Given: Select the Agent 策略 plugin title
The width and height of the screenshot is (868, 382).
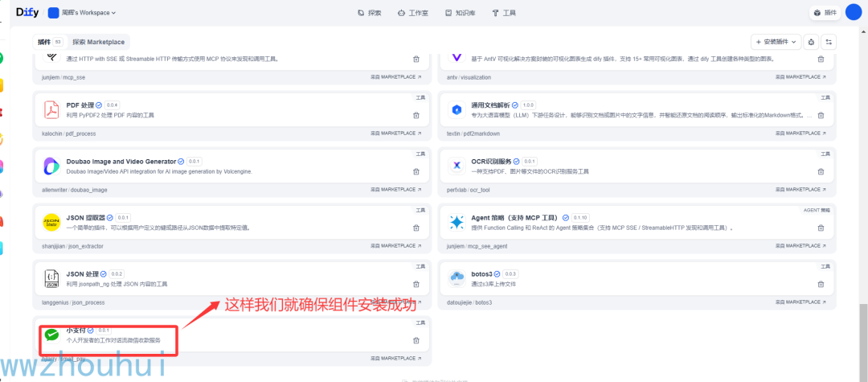Looking at the screenshot, I should click(x=515, y=218).
